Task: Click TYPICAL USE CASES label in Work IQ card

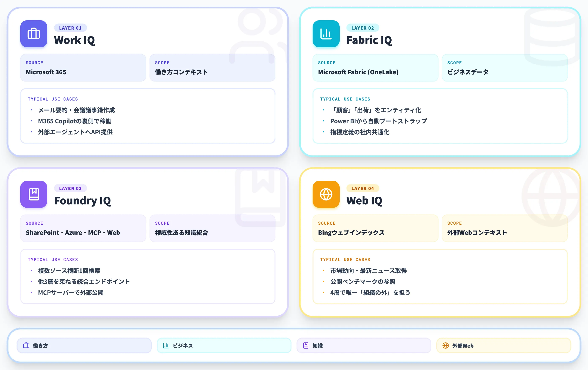Action: point(53,99)
